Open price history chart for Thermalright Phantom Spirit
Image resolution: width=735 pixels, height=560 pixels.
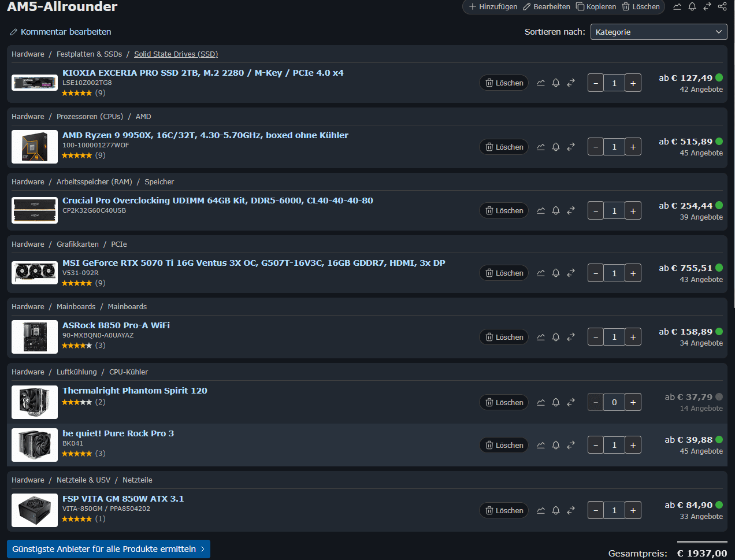click(541, 402)
